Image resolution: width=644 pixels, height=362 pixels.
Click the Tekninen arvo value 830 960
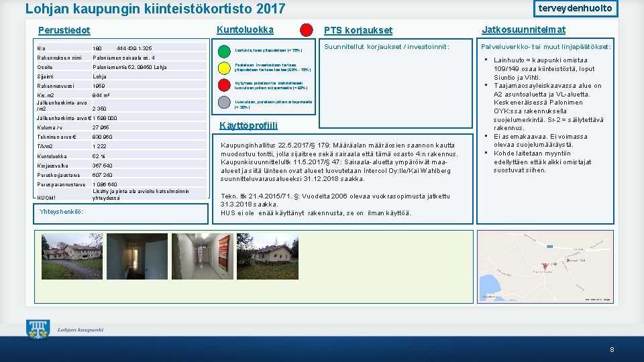pos(102,137)
